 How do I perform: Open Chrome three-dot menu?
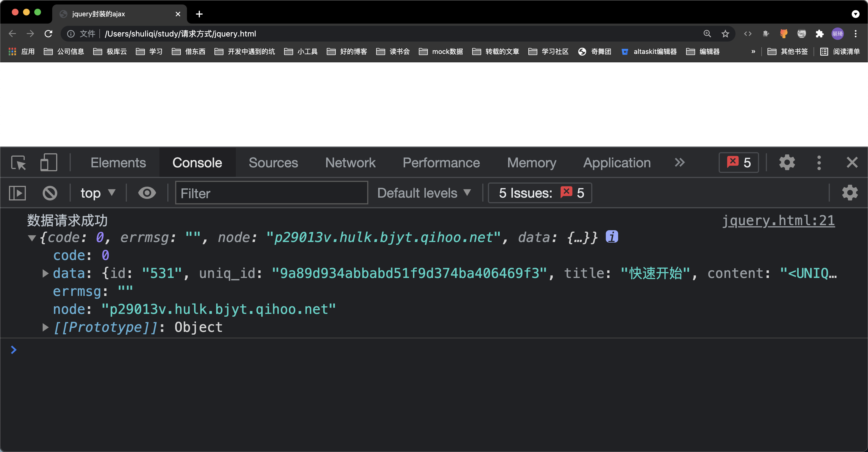(856, 34)
